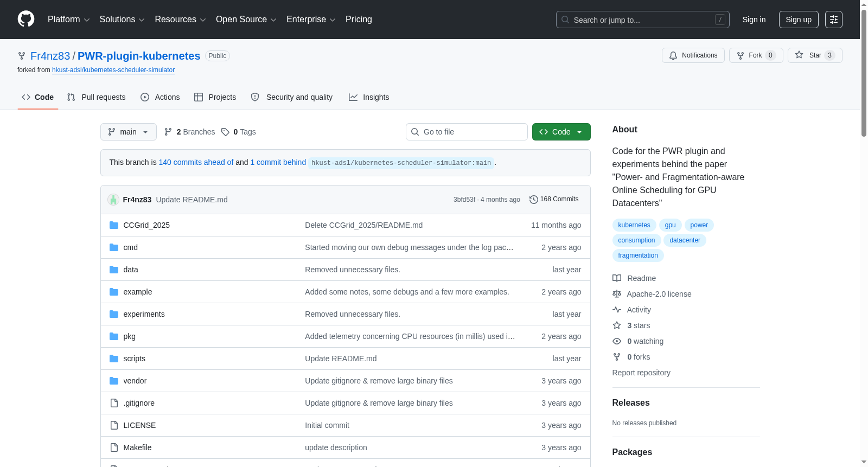Open the appearance settings icon button
The image size is (868, 467).
coord(834,20)
